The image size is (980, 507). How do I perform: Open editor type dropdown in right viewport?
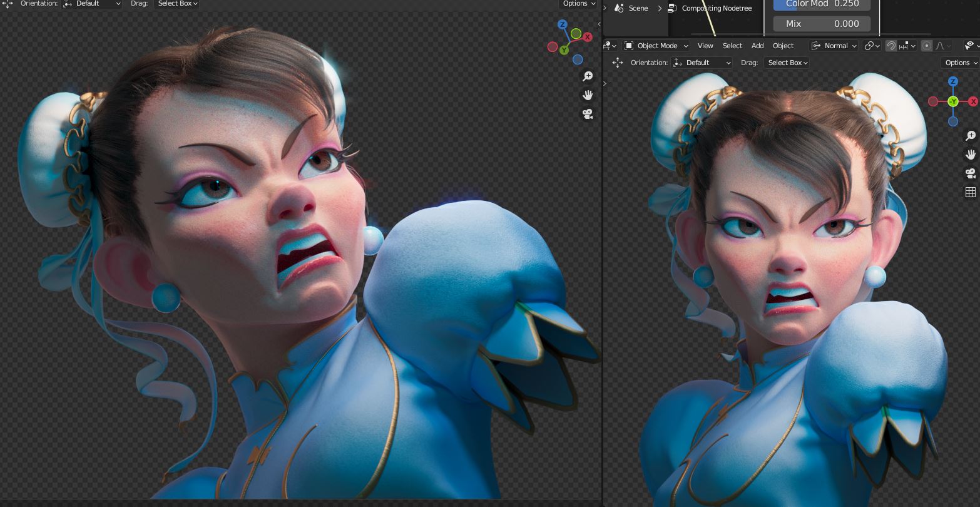click(610, 46)
